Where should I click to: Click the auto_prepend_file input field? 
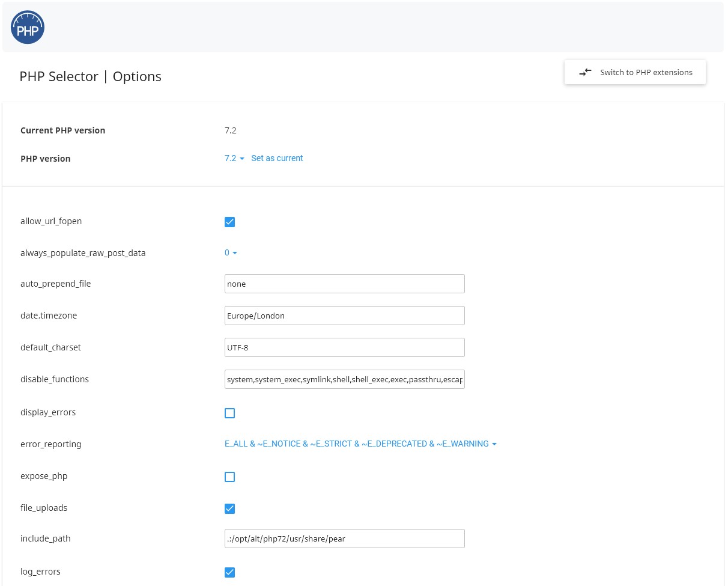click(345, 284)
